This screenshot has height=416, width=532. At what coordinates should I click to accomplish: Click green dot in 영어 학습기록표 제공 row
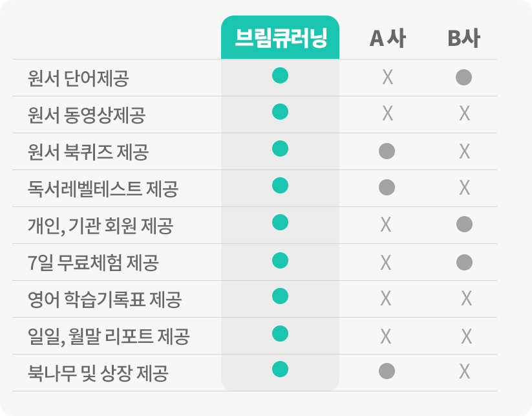point(281,296)
